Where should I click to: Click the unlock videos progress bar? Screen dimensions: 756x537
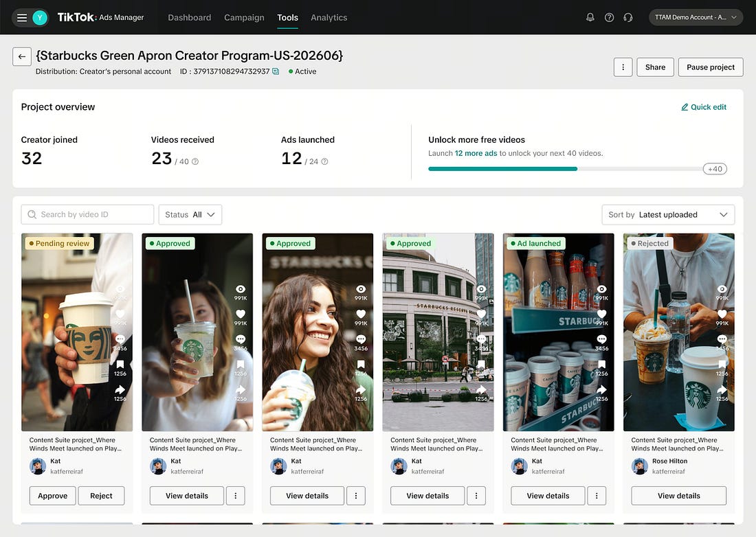[x=566, y=169]
